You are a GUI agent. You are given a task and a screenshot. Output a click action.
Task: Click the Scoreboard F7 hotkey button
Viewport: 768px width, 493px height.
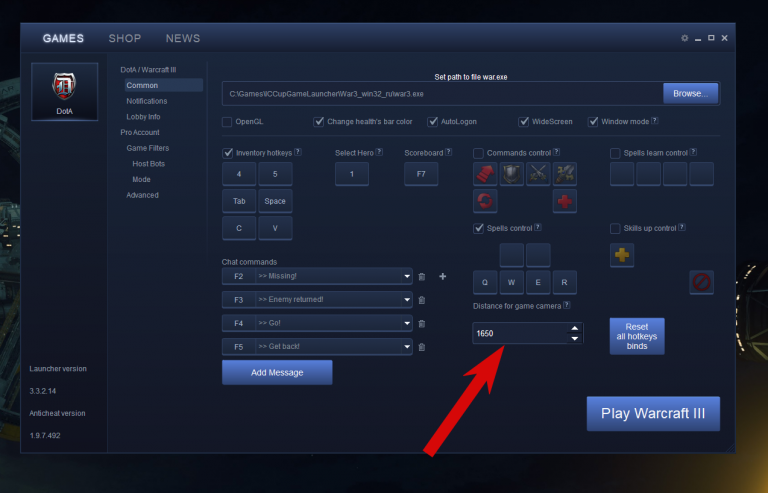pyautogui.click(x=421, y=174)
